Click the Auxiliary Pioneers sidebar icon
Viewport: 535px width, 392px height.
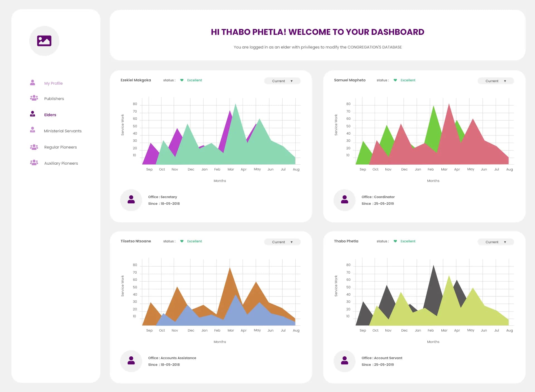coord(34,163)
